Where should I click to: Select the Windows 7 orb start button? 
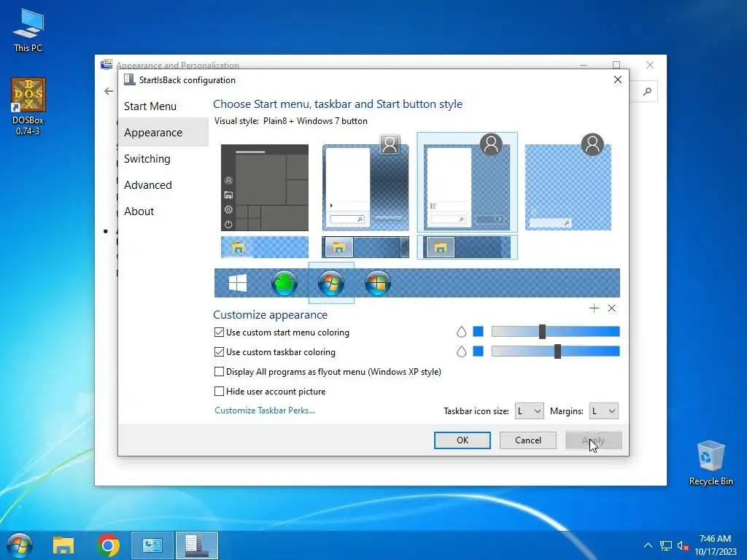[331, 283]
